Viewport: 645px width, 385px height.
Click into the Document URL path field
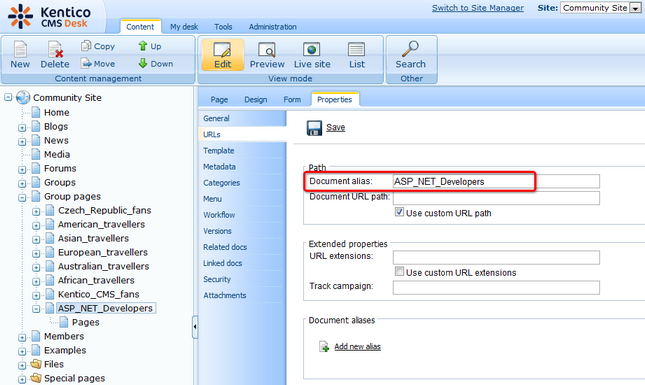point(496,198)
